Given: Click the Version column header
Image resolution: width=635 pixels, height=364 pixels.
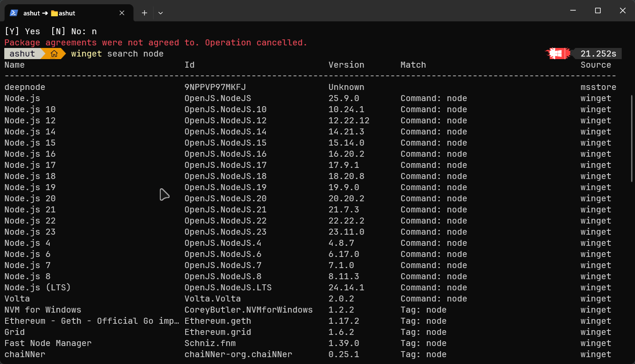Looking at the screenshot, I should coord(346,65).
